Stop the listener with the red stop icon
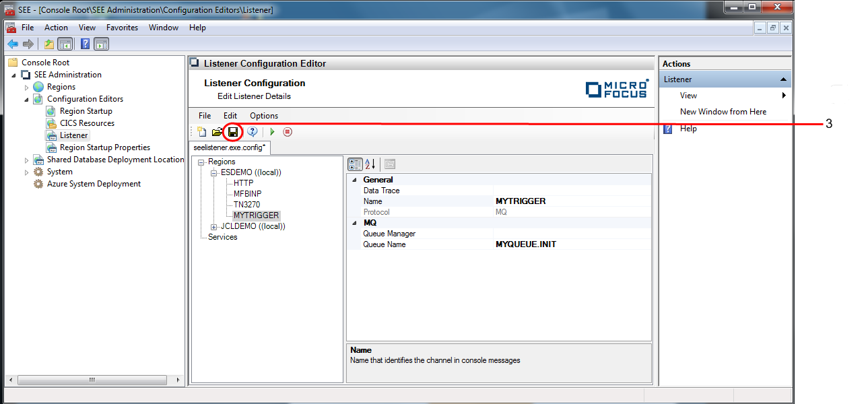The height and width of the screenshot is (404, 868). pyautogui.click(x=288, y=132)
